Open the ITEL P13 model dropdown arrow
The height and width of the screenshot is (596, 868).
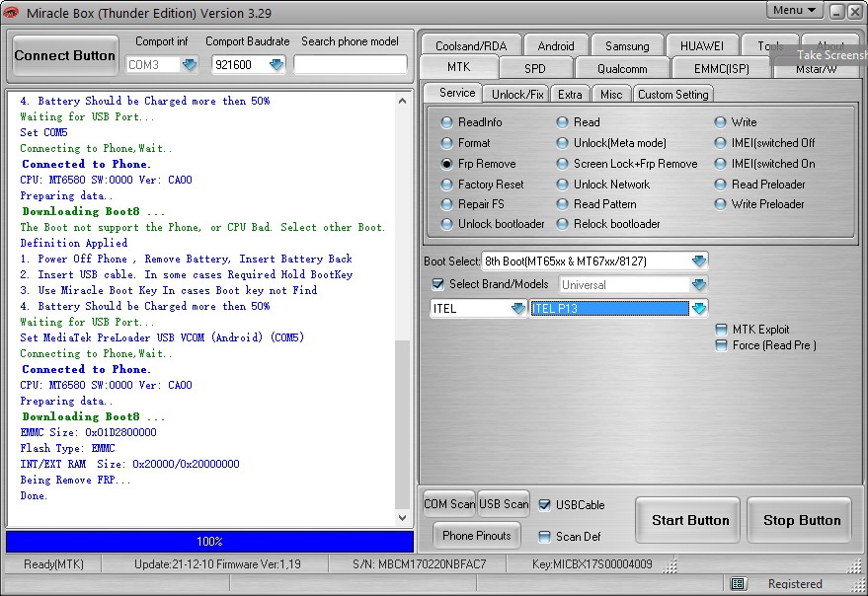point(699,308)
